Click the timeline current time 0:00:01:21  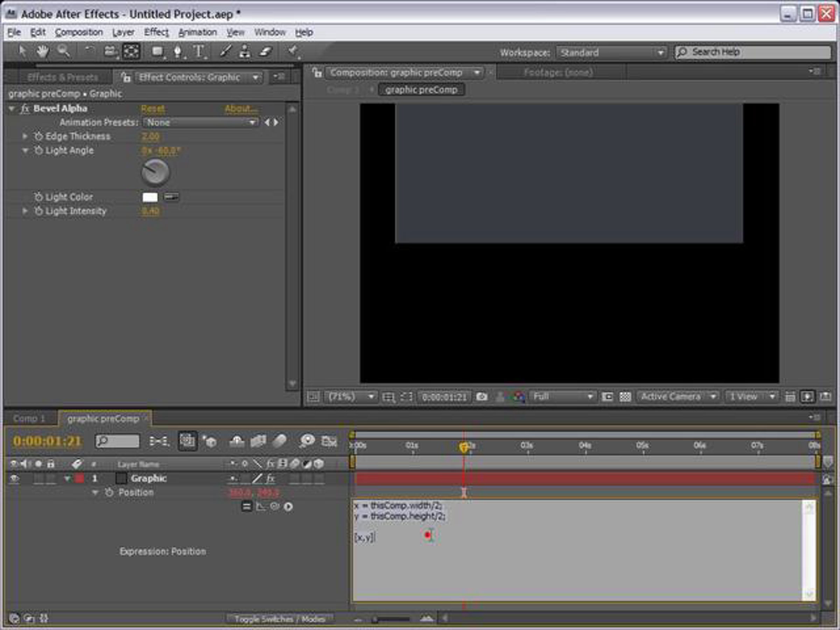(x=48, y=441)
